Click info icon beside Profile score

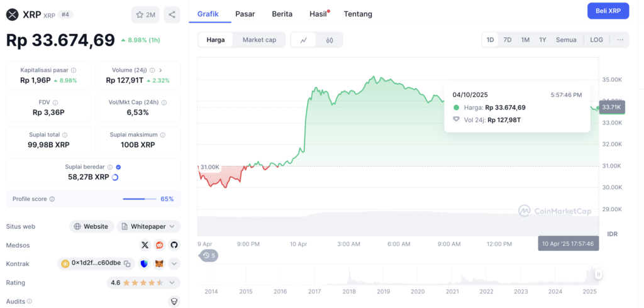click(52, 199)
